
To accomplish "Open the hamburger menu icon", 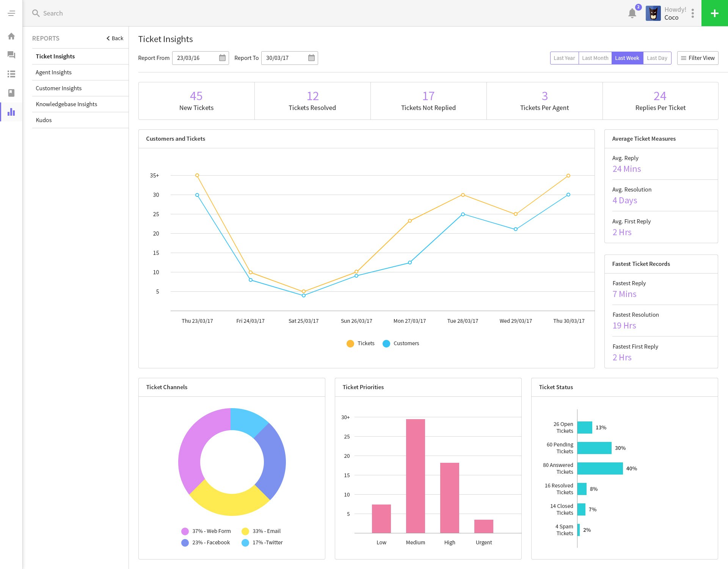I will click(11, 13).
